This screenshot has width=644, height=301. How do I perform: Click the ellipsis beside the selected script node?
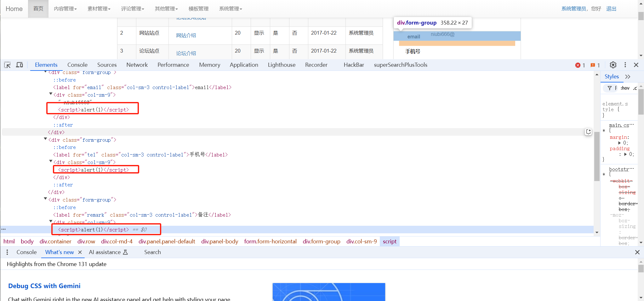click(x=3, y=229)
